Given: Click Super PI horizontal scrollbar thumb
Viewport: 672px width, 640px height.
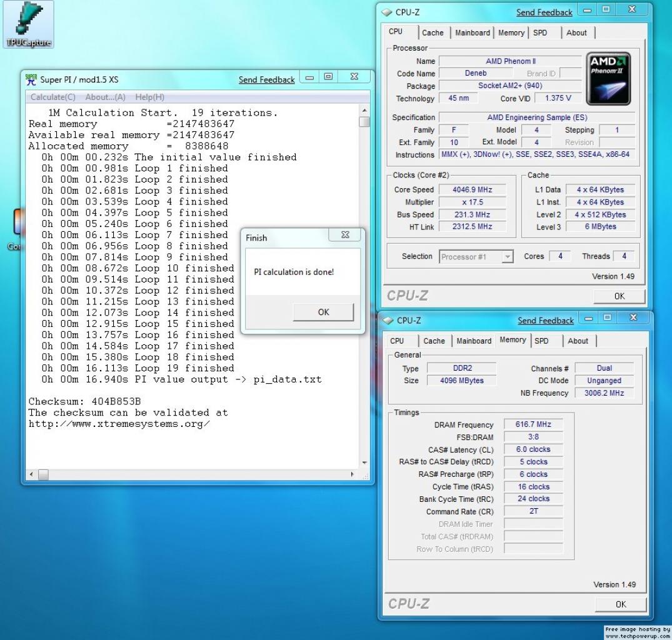Looking at the screenshot, I should tap(43, 474).
